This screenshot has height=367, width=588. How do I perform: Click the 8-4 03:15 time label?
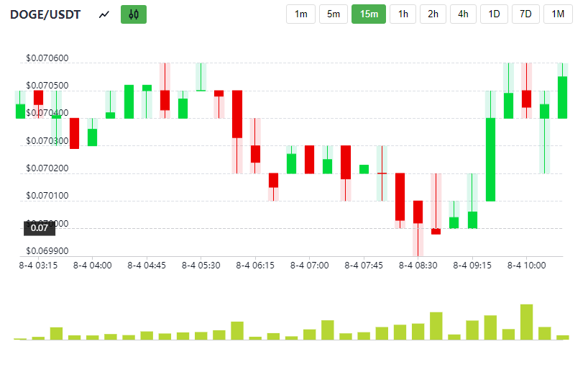[x=38, y=266]
